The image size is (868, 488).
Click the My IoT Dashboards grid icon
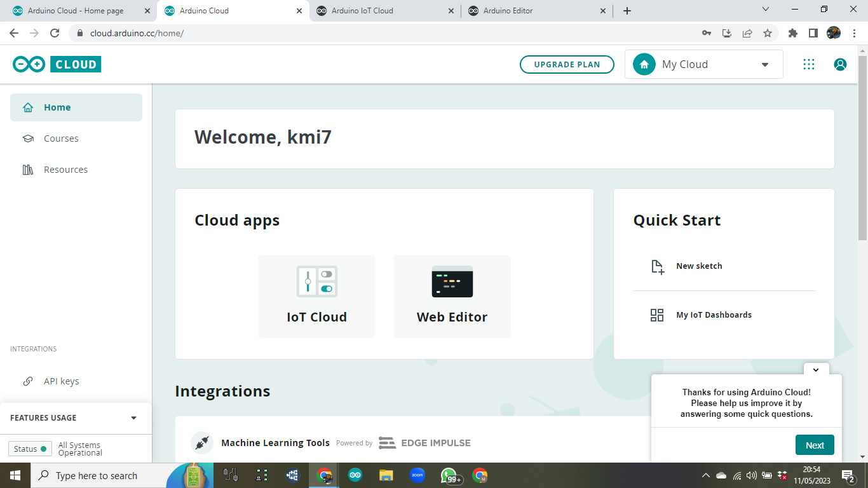[657, 315]
